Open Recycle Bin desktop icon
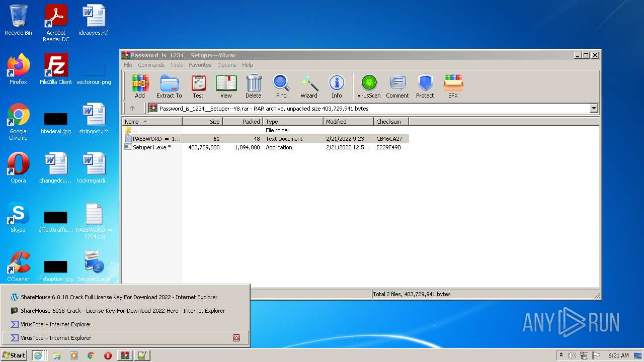 (18, 20)
